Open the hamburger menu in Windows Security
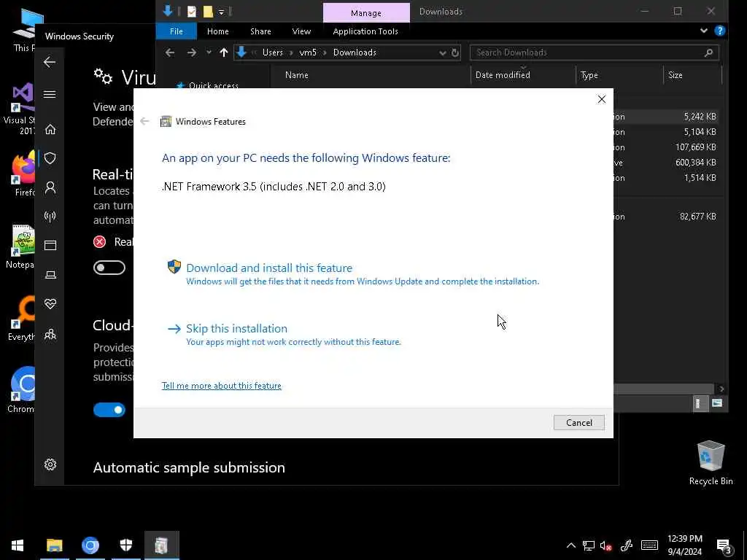Screen dimensions: 747x560 (50, 94)
